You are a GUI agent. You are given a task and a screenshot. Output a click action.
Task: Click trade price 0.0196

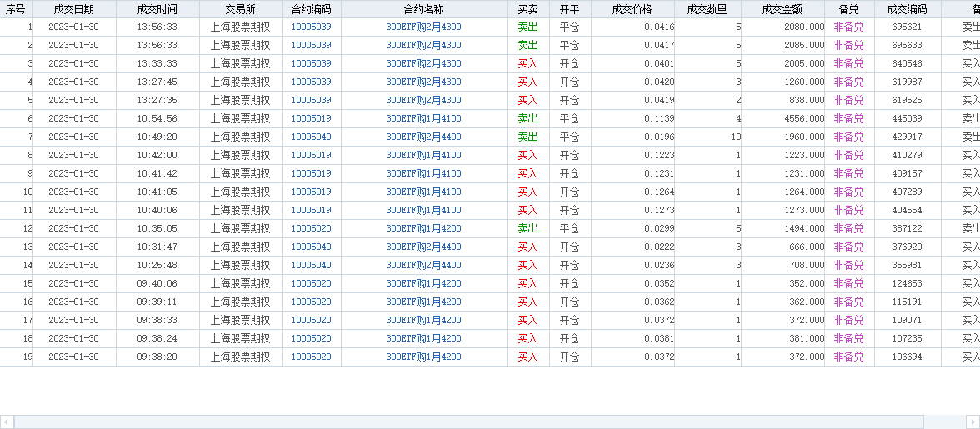click(x=659, y=137)
